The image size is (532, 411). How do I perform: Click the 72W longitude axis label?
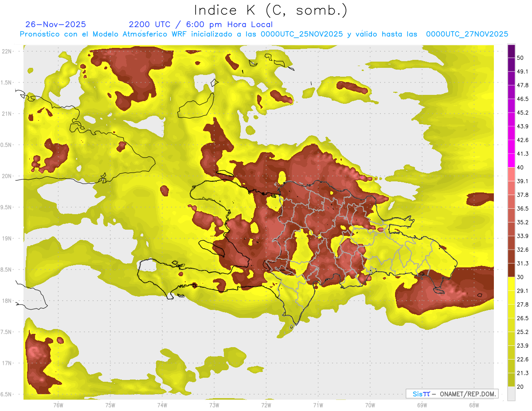pyautogui.click(x=266, y=405)
